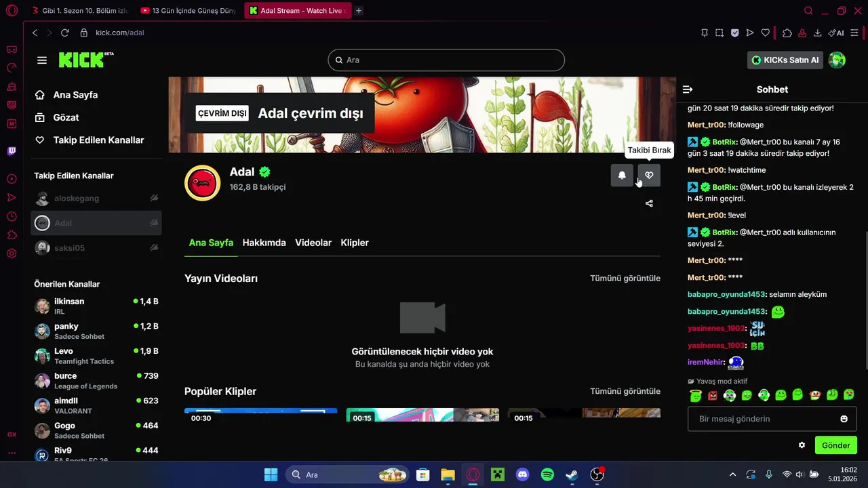Share the Adal channel via share icon
The height and width of the screenshot is (488, 868).
coord(649,203)
